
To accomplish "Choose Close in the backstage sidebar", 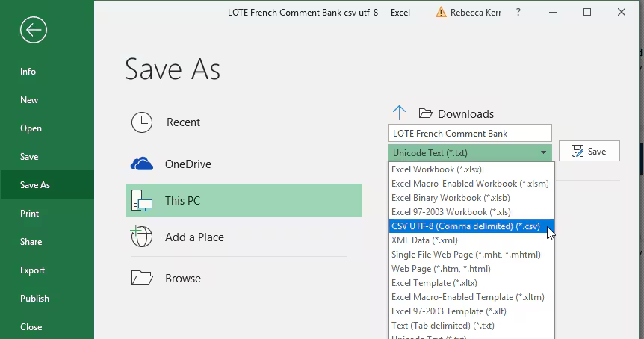I will [x=47, y=327].
